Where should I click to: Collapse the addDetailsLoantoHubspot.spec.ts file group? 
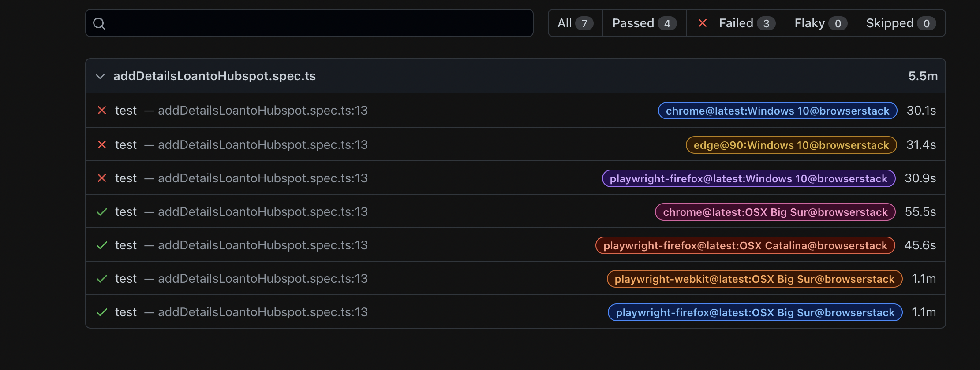(100, 76)
